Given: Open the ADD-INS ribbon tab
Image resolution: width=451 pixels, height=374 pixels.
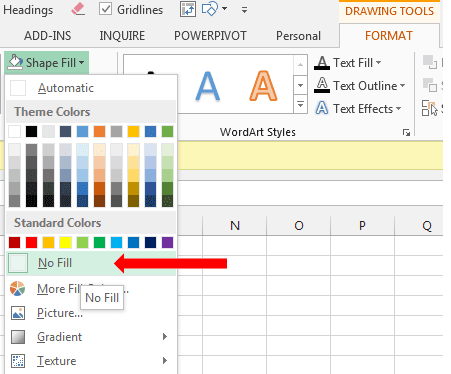Looking at the screenshot, I should tap(48, 36).
